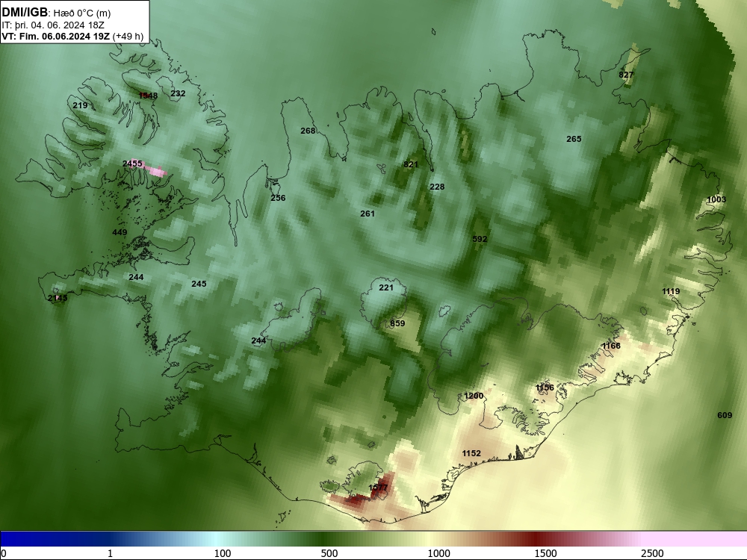Click the 500 mark on the color scale
Image resolution: width=747 pixels, height=560 pixels.
tap(329, 553)
